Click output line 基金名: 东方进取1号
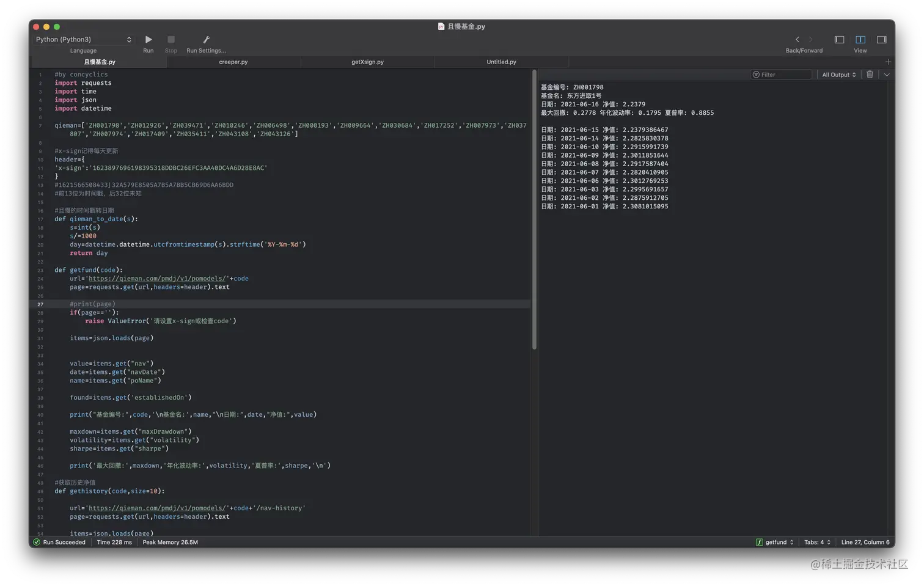This screenshot has height=586, width=924. pos(571,96)
